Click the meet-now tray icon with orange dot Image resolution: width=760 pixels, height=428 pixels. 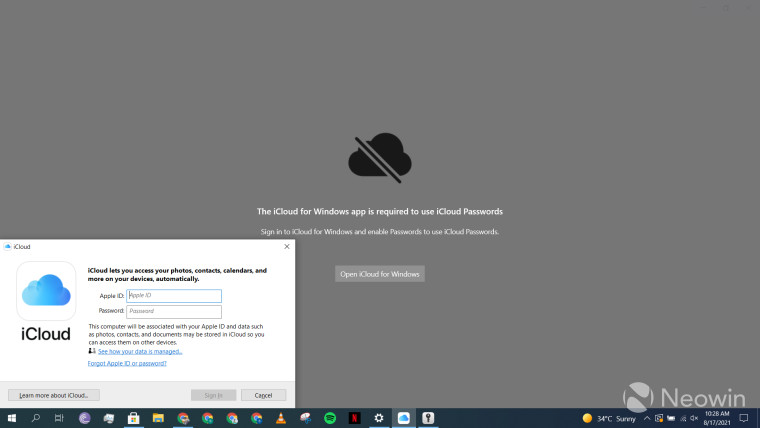pyautogui.click(x=659, y=418)
